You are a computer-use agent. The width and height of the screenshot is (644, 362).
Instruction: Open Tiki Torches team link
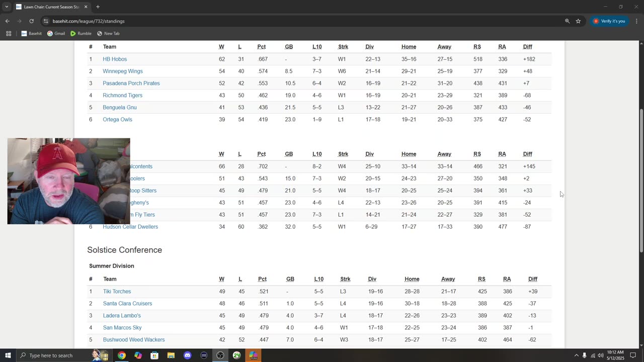click(117, 292)
